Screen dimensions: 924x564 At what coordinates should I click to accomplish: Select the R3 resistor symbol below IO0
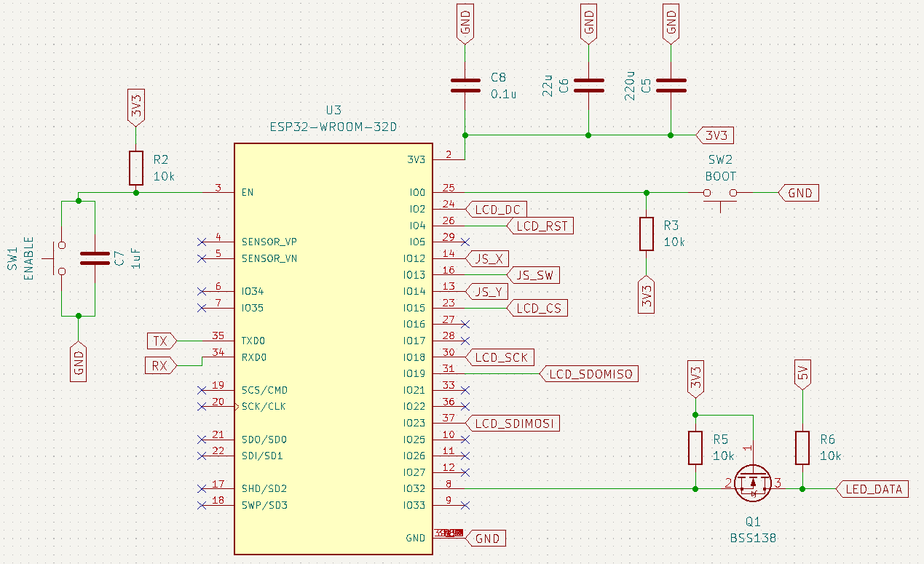coord(647,234)
